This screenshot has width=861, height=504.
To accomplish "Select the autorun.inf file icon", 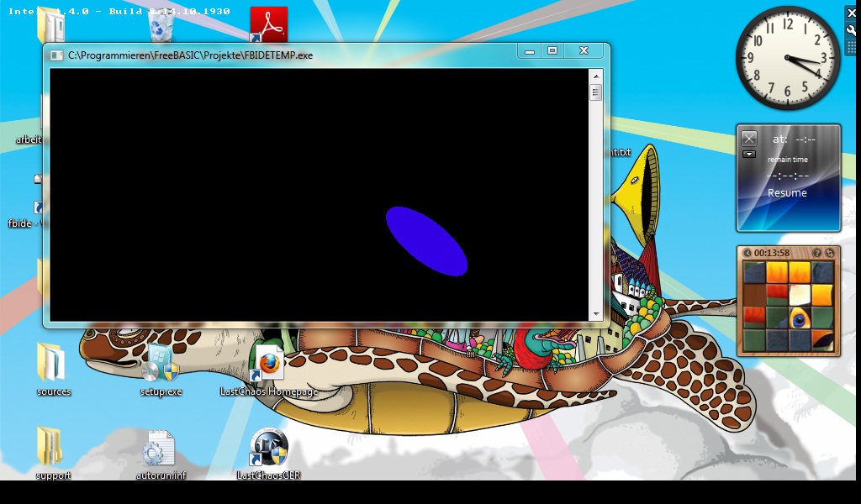I will click(x=161, y=448).
